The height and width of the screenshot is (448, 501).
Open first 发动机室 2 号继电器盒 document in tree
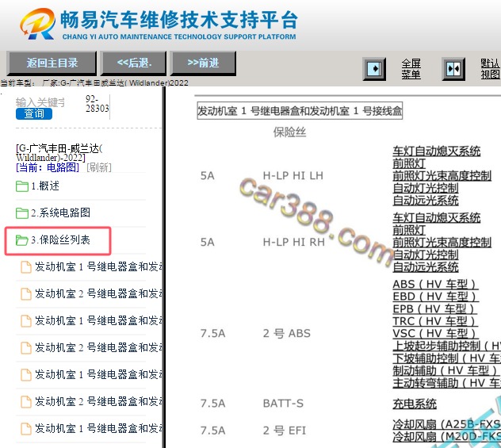pyautogui.click(x=98, y=293)
